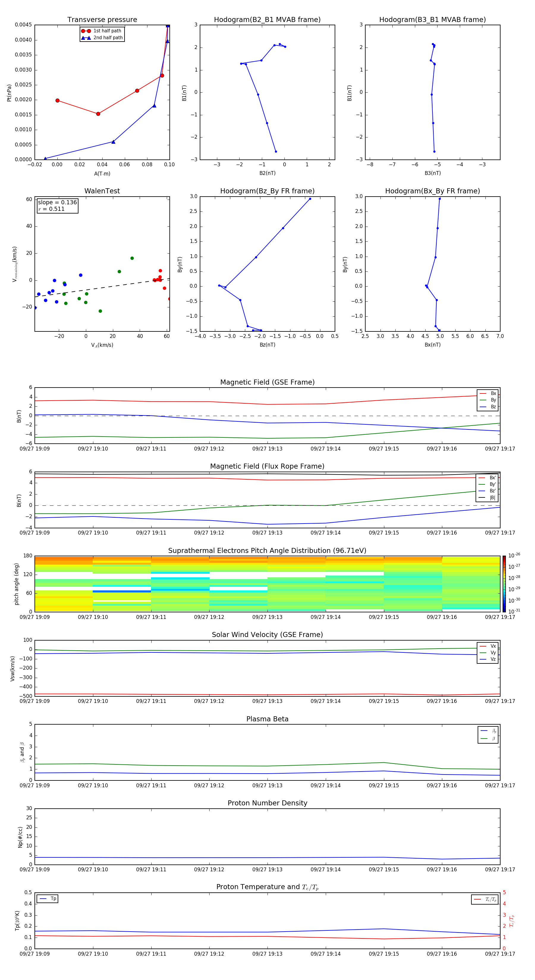Select the "|B|" entry in Flux Rope legend

click(x=487, y=498)
